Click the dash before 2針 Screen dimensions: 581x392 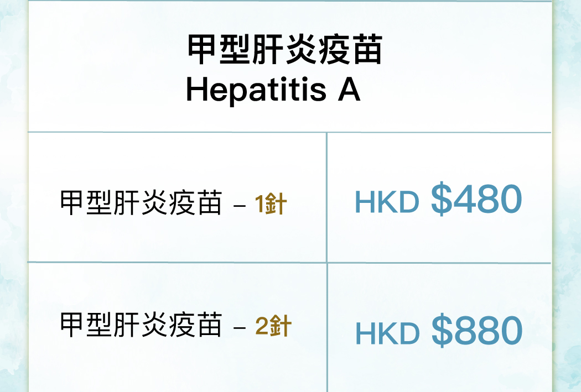click(240, 327)
